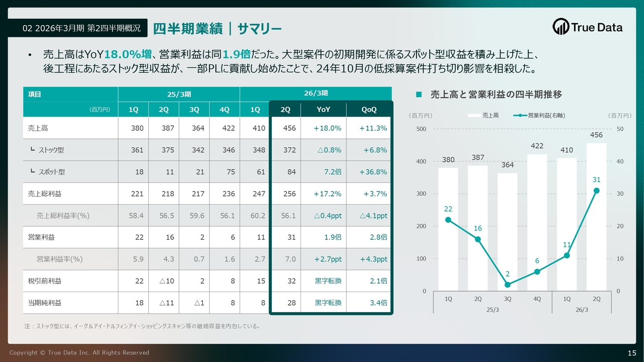The width and height of the screenshot is (644, 362).
Task: Select the YoY column header
Action: click(x=323, y=110)
